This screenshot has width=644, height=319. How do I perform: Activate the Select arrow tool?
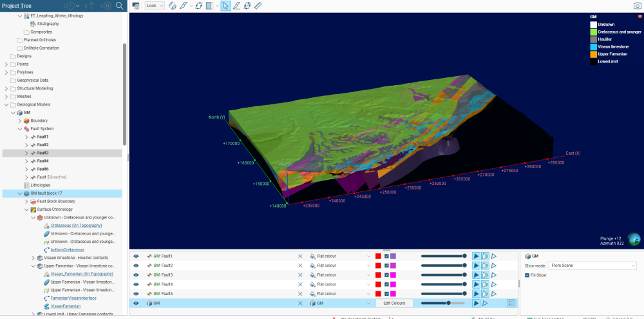point(225,6)
